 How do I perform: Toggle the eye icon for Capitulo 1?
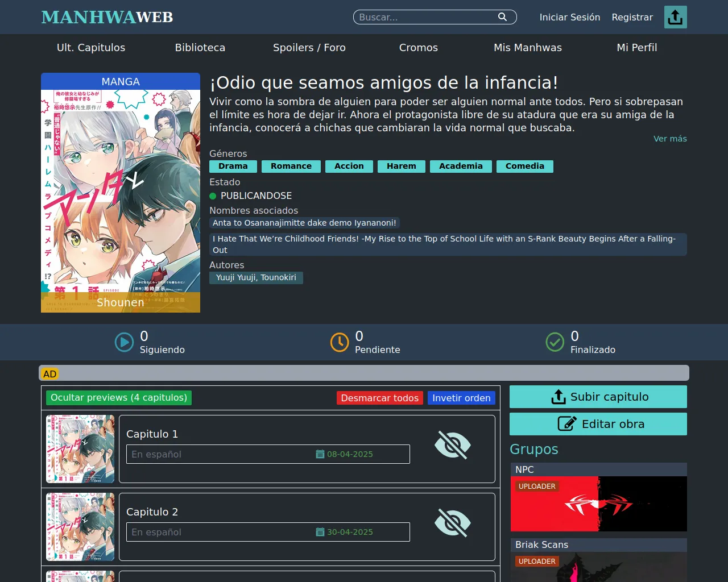[453, 445]
